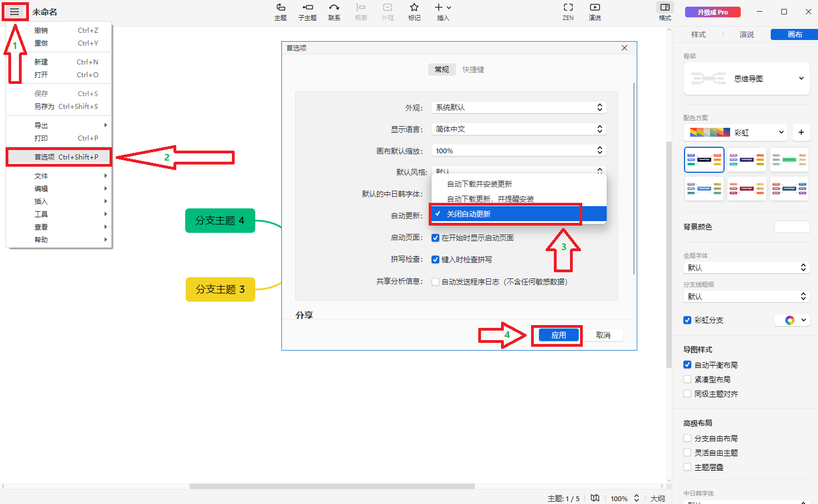Open the map overview icon in status bar

(x=595, y=498)
